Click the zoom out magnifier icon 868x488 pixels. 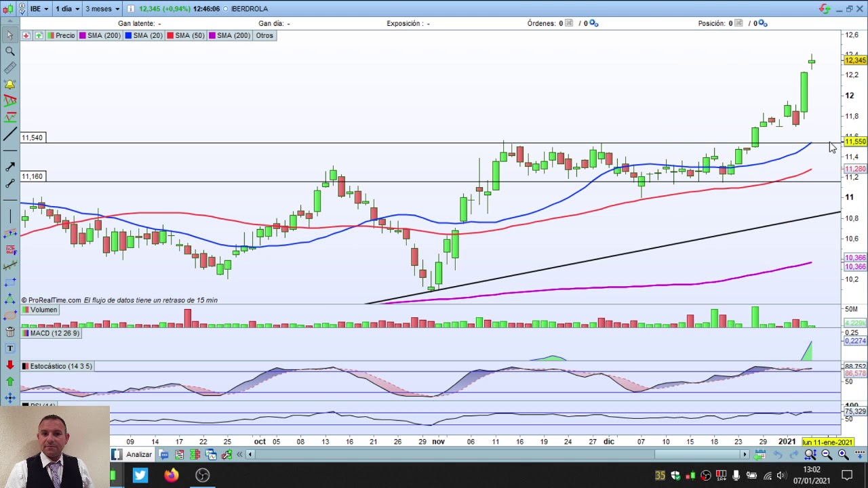(826, 455)
